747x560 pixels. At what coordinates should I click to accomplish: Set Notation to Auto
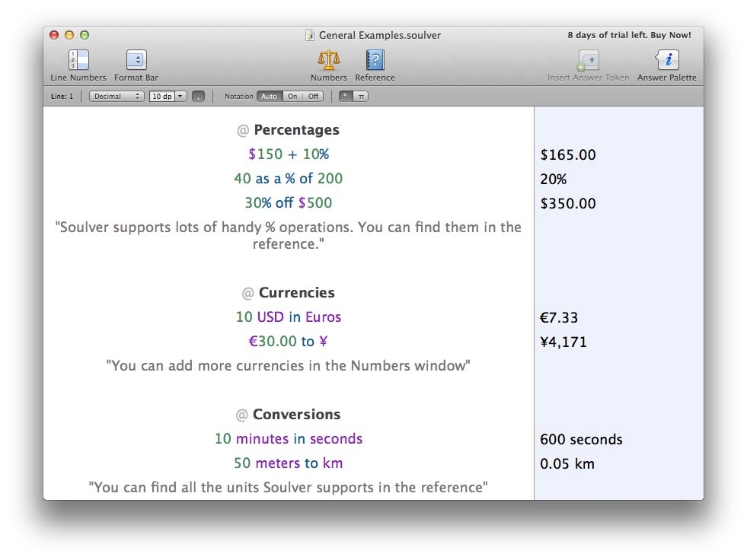point(269,96)
